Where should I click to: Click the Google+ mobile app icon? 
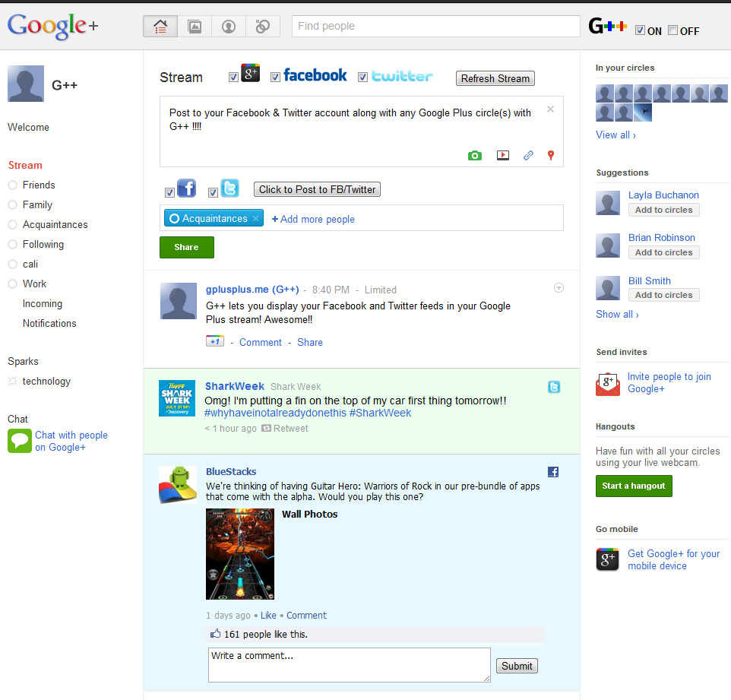607,559
